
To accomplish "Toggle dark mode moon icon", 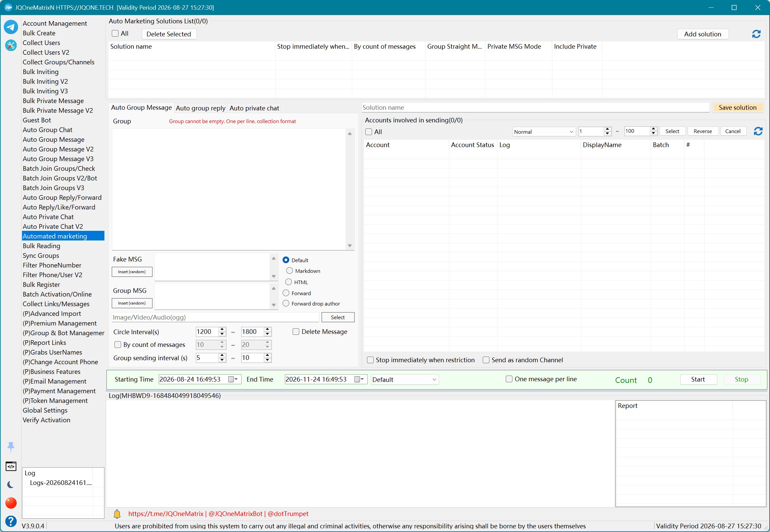I will pyautogui.click(x=11, y=484).
